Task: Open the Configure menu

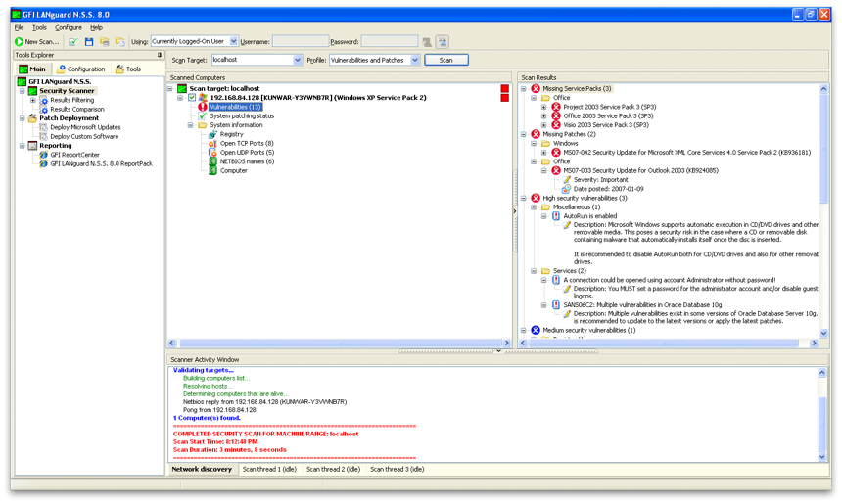Action: [x=69, y=27]
